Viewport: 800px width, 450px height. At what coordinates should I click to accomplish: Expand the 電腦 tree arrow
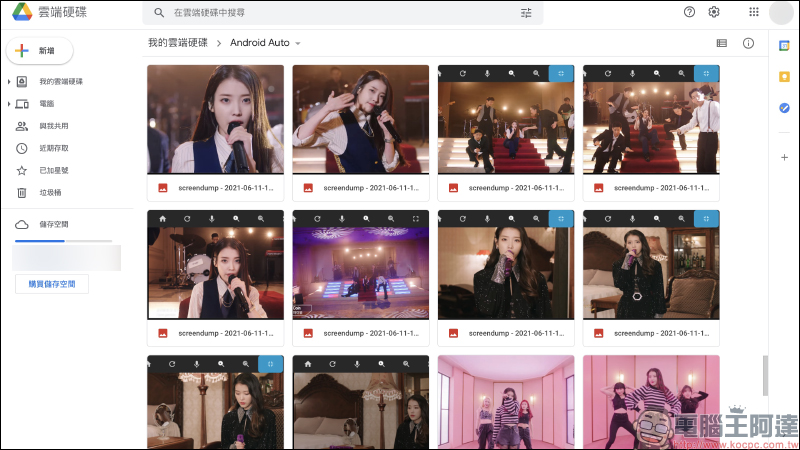[9, 104]
